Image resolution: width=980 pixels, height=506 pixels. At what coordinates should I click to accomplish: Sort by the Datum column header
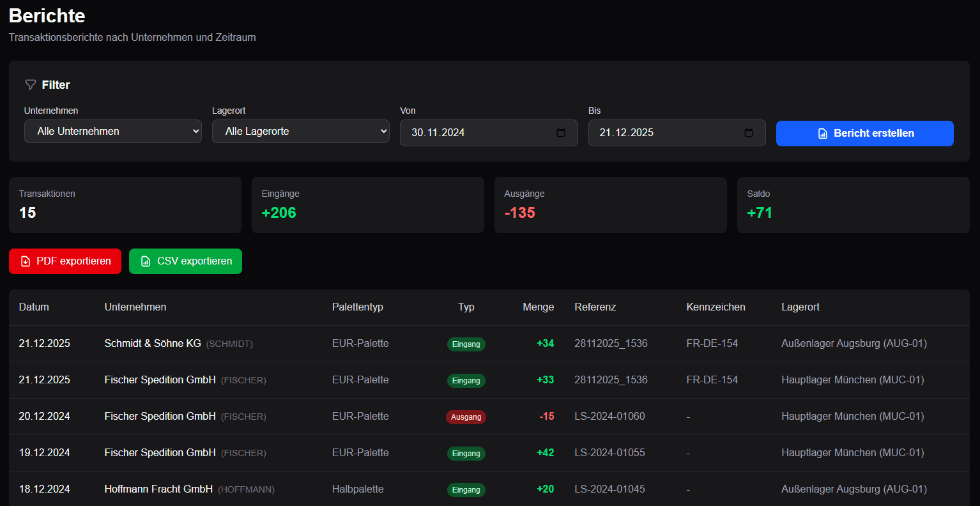pos(34,307)
